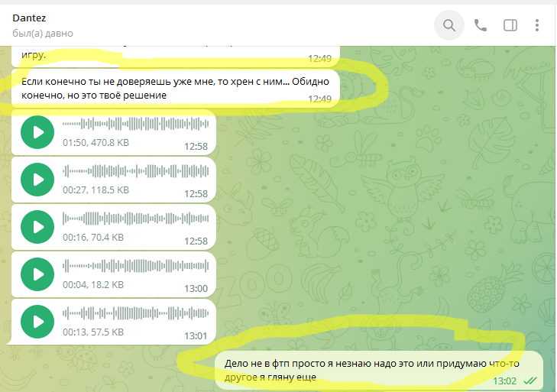The width and height of the screenshot is (557, 392).
Task: Toggle the right sidebar info panel
Action: tap(510, 25)
